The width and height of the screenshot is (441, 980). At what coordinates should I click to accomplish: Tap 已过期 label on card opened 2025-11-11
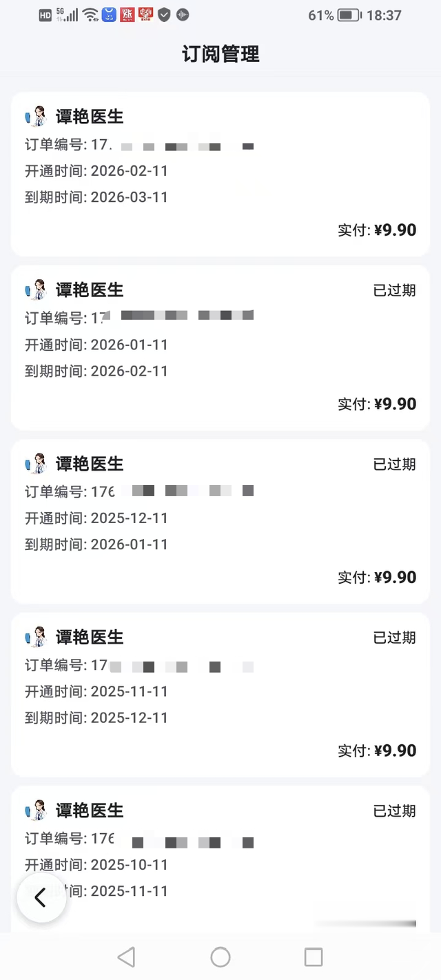click(x=395, y=637)
